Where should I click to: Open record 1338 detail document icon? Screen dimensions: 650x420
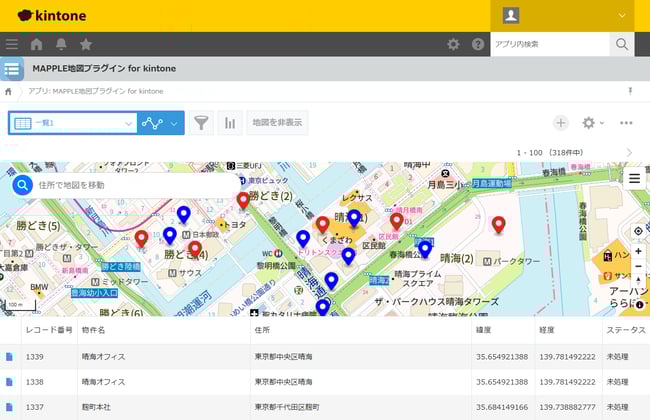click(x=9, y=382)
